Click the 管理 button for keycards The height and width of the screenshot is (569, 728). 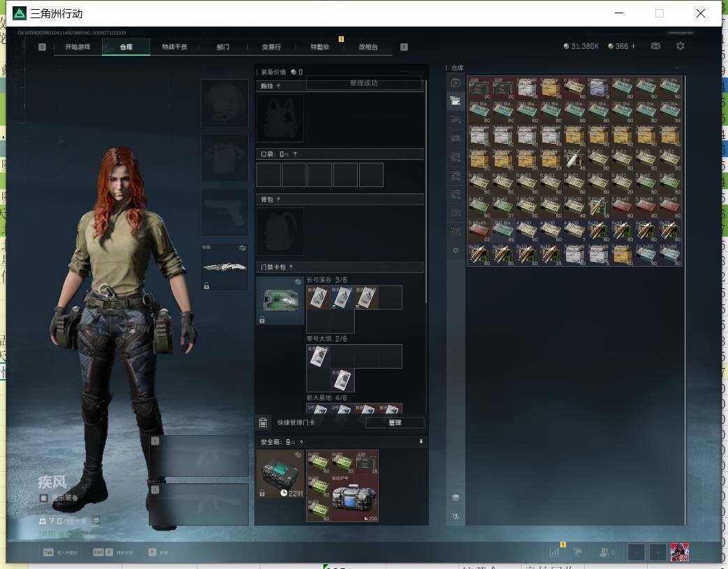(395, 422)
